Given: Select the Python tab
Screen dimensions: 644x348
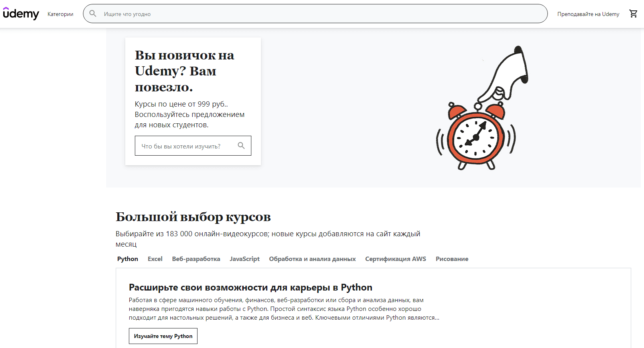Looking at the screenshot, I should (x=128, y=259).
